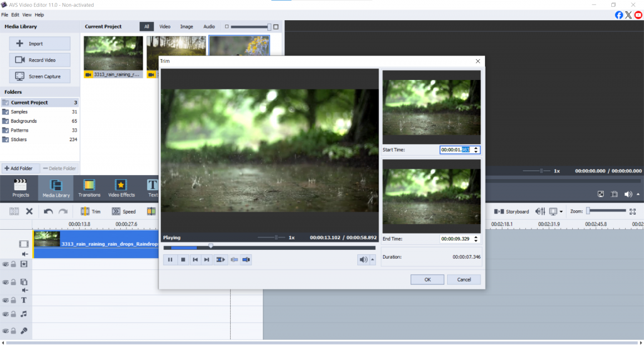Click the Import button

point(40,43)
